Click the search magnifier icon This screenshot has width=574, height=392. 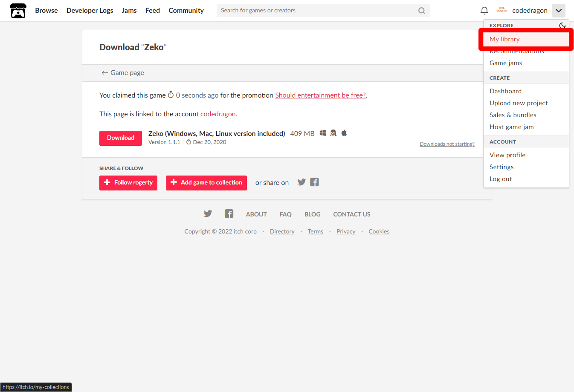(x=422, y=11)
